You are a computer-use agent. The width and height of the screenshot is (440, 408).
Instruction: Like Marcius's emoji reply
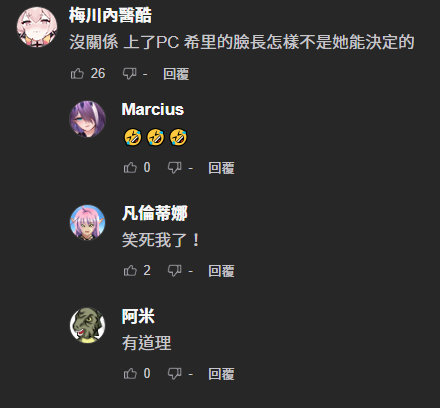point(130,167)
